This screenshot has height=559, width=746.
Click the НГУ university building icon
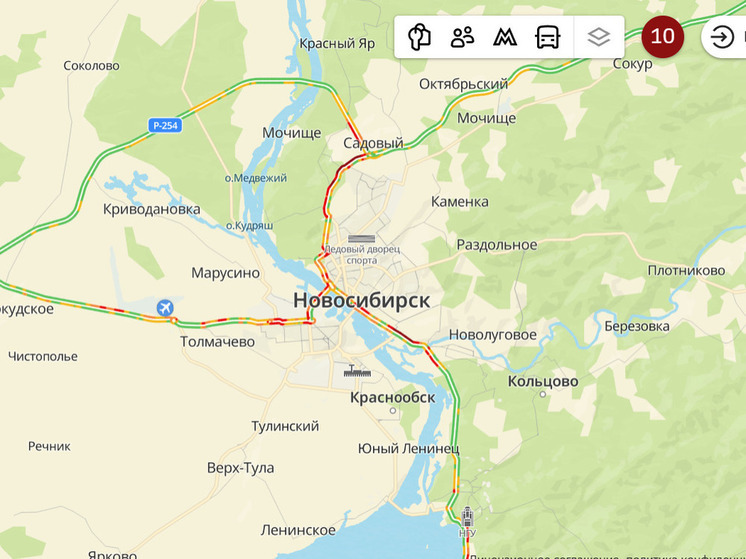[x=467, y=517]
